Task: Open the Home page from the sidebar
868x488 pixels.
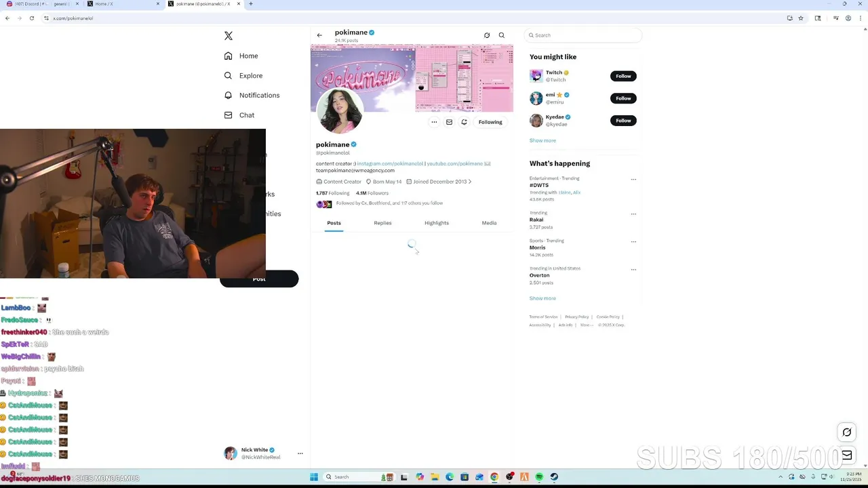Action: pyautogui.click(x=241, y=56)
